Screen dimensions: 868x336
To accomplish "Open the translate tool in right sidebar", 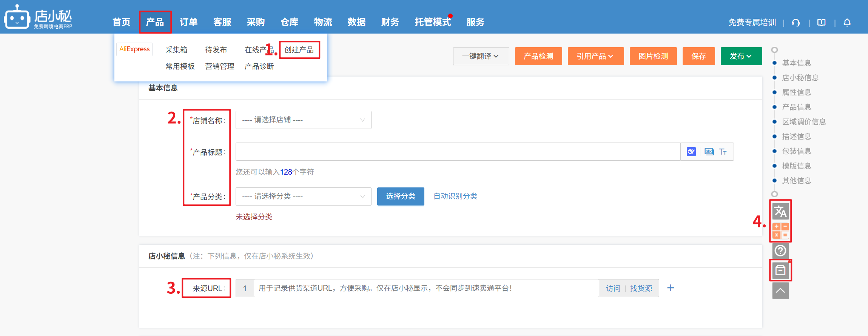I will (x=780, y=211).
